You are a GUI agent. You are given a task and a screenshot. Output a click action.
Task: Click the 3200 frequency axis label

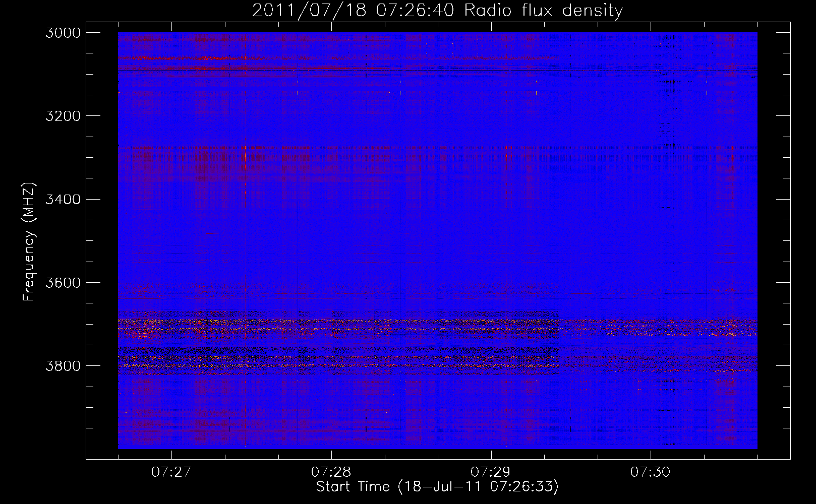pyautogui.click(x=63, y=116)
